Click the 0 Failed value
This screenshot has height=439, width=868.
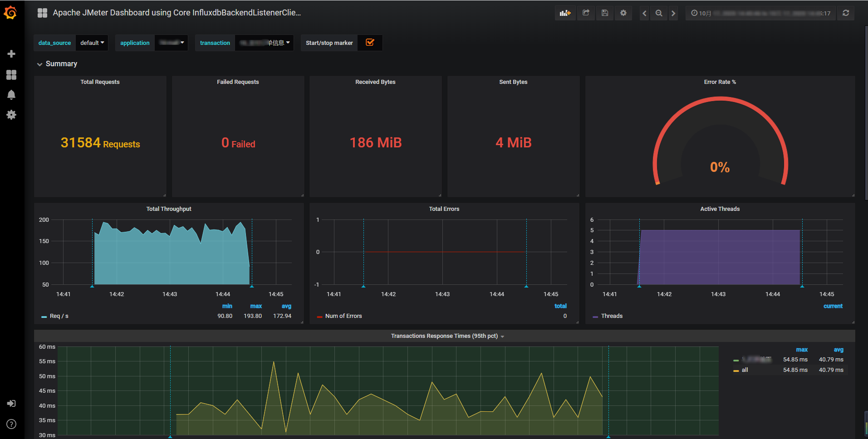238,143
